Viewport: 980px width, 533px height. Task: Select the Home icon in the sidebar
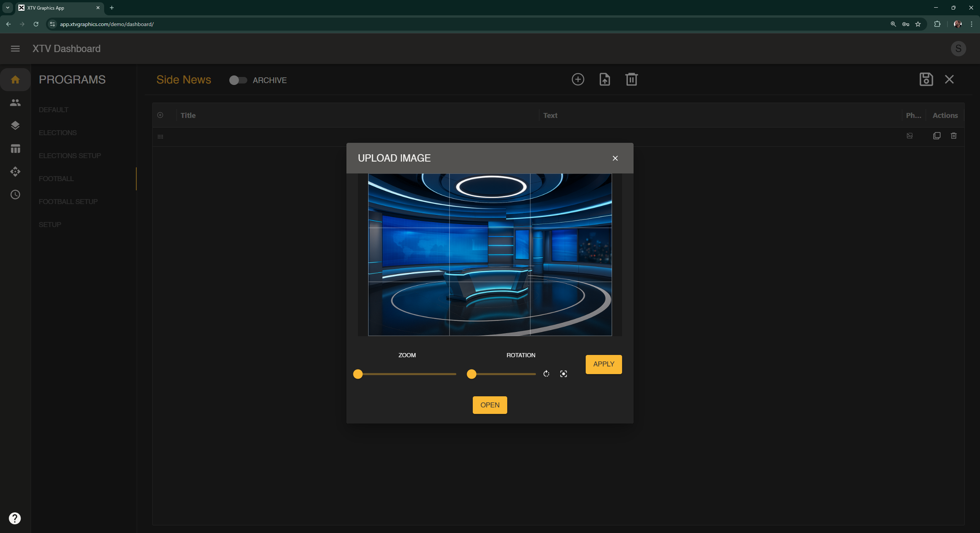[15, 79]
